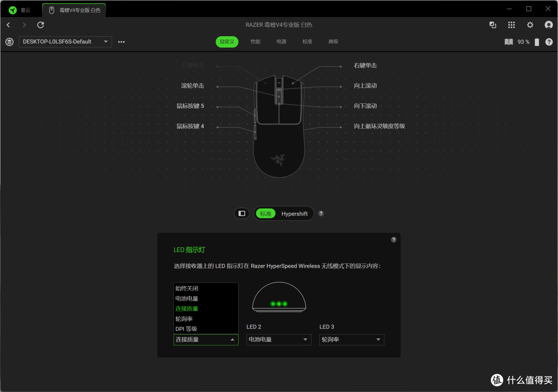Viewport: 558px width, 392px height.
Task: Select the 右键单击 button assignment
Action: (x=365, y=66)
